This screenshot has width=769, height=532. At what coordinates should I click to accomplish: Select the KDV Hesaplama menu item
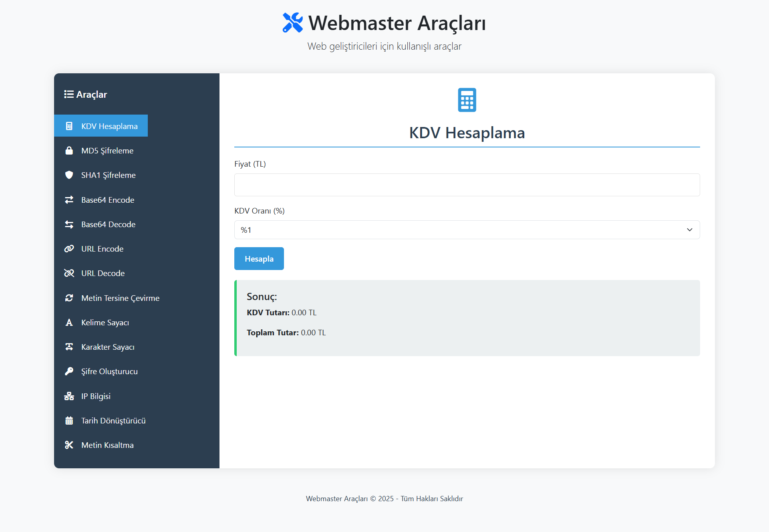(101, 126)
